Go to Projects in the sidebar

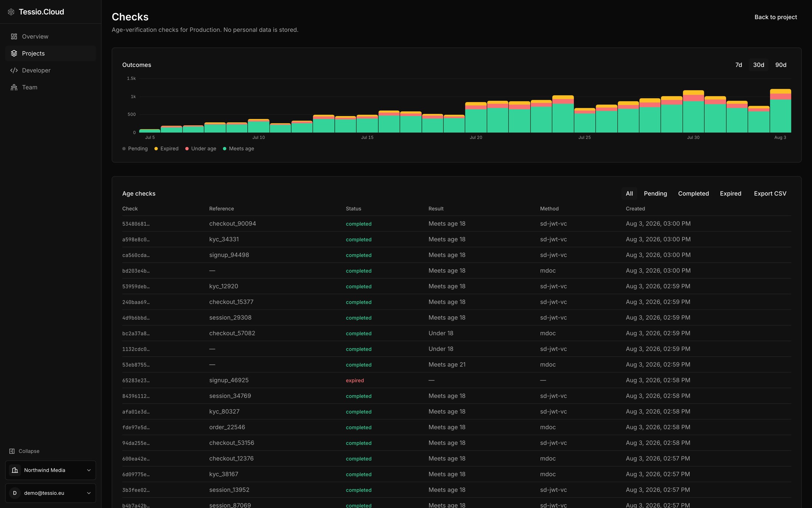click(x=51, y=54)
